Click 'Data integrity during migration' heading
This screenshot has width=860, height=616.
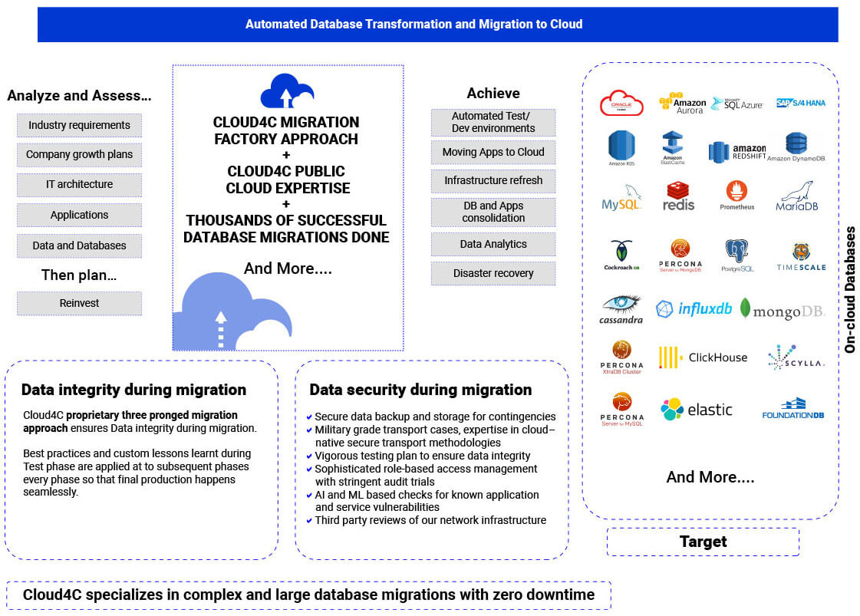coord(133,390)
